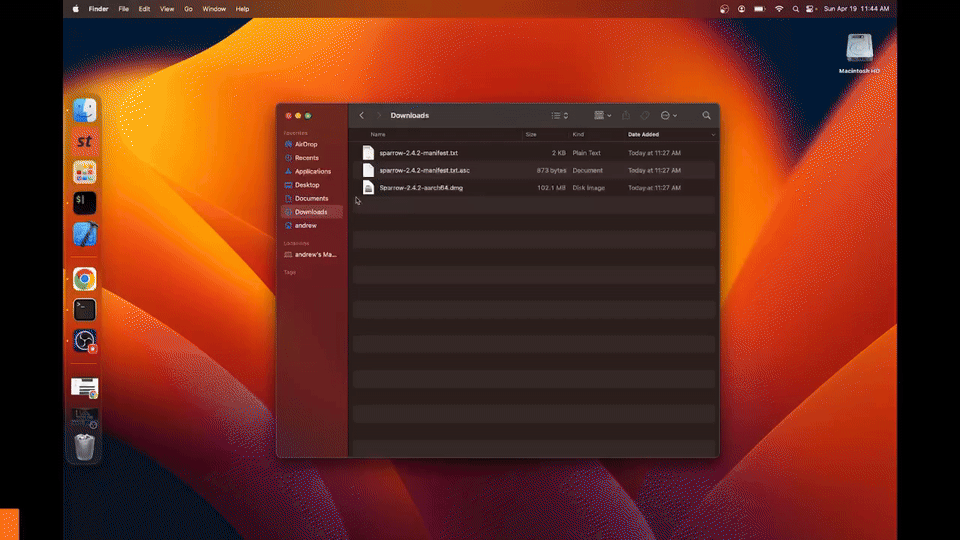This screenshot has height=540, width=960.
Task: Select Sparrow-2.4.2-aarch64.dmg file
Action: click(420, 188)
